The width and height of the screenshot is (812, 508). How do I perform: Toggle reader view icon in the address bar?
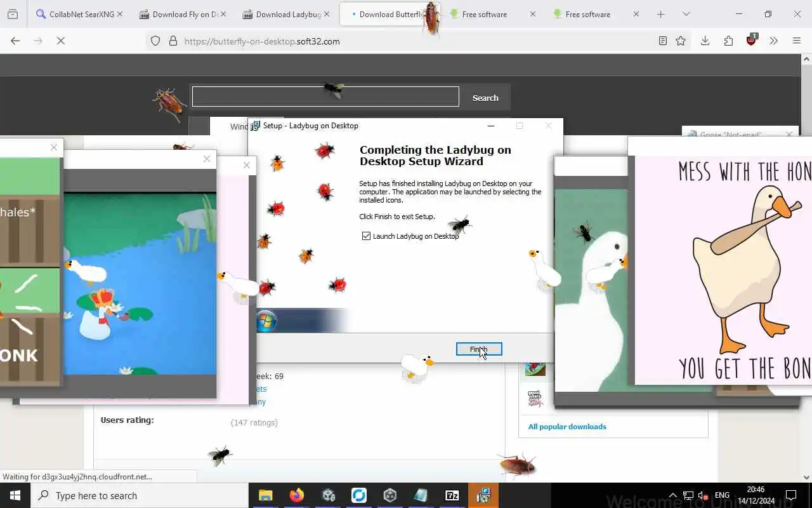[662, 41]
